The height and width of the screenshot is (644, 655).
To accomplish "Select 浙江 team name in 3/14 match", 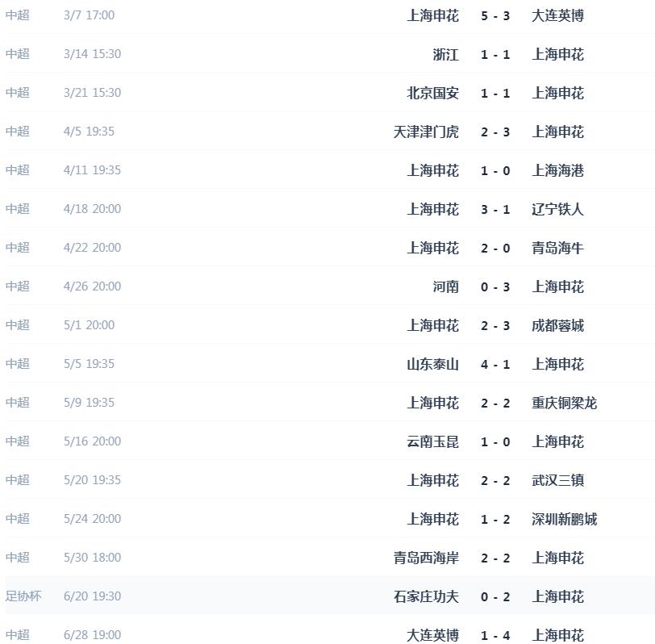I will (446, 54).
